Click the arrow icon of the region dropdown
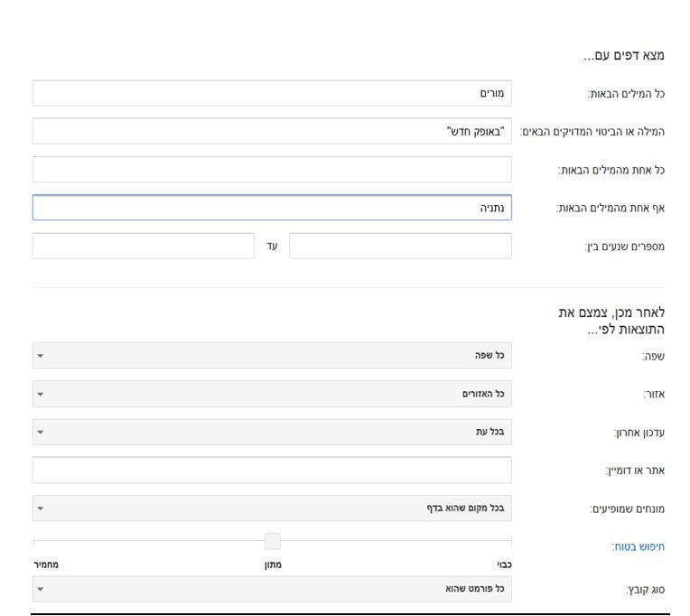690x616 pixels. pos(41,394)
